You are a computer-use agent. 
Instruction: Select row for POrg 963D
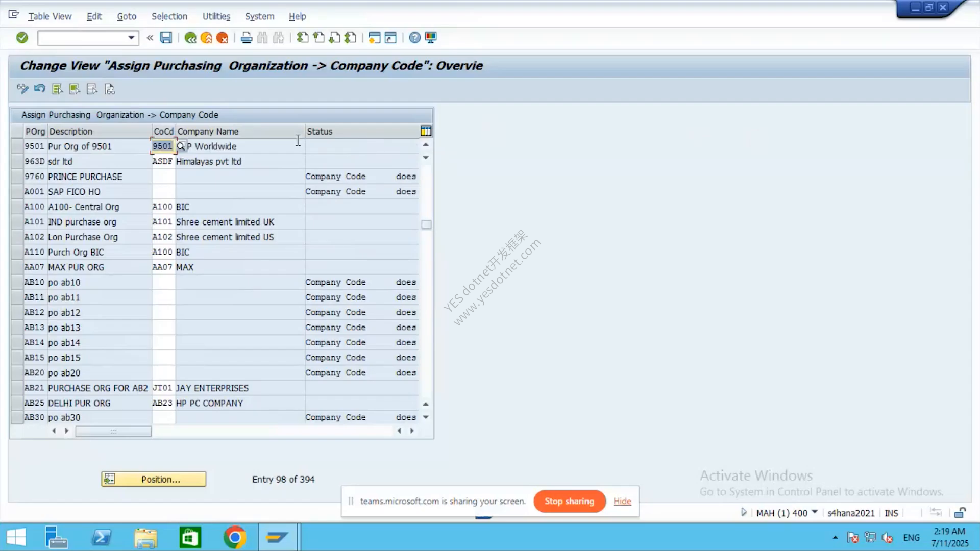pos(17,161)
